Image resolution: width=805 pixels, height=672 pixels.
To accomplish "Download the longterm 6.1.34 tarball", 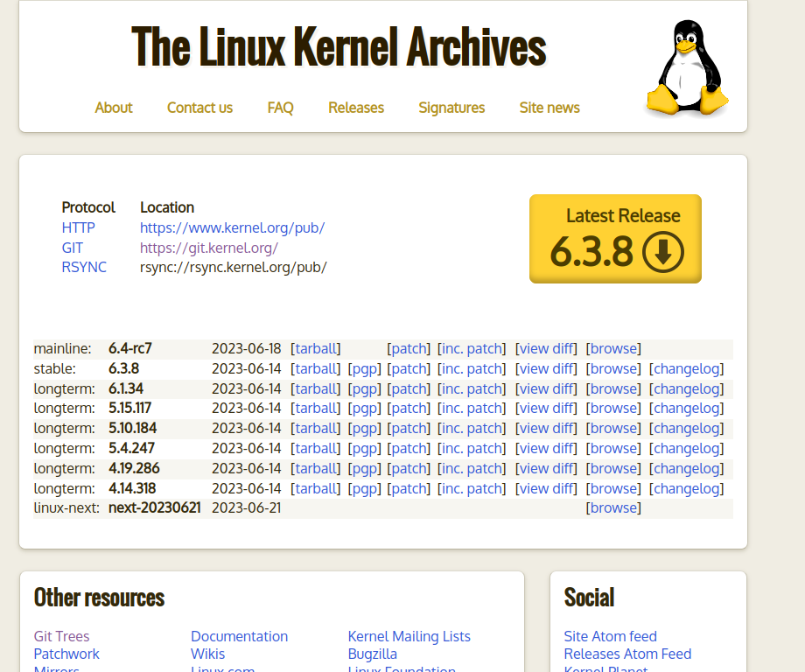I will point(315,389).
